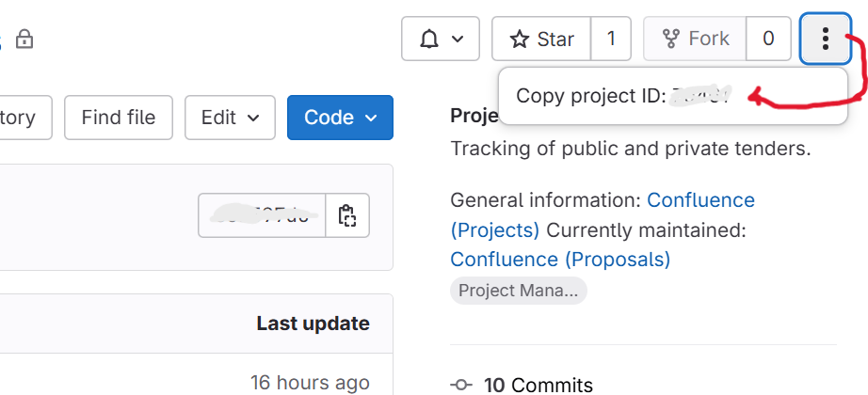The height and width of the screenshot is (395, 868).
Task: Open Find file
Action: coord(119,118)
